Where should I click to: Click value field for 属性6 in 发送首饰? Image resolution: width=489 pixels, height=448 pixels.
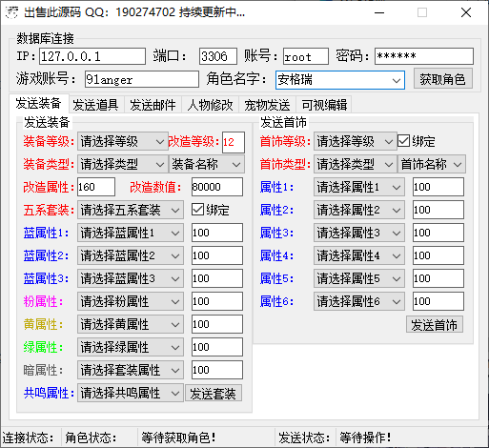pos(438,301)
